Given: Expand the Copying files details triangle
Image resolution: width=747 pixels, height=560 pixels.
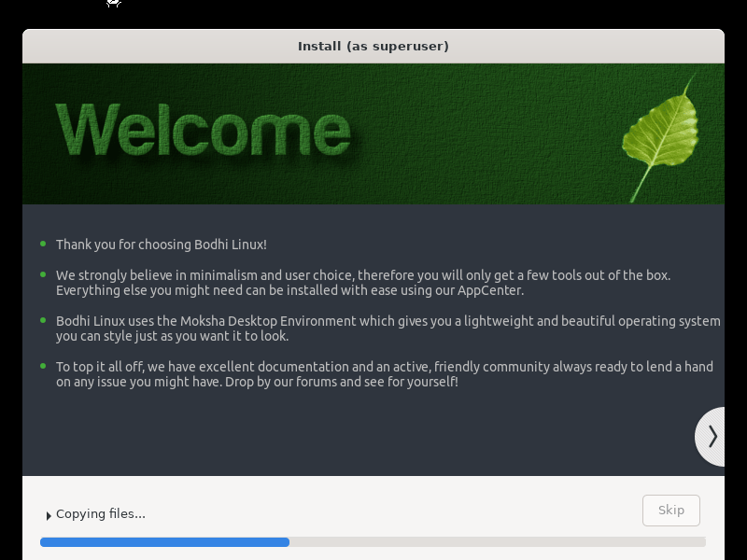Looking at the screenshot, I should click(49, 515).
